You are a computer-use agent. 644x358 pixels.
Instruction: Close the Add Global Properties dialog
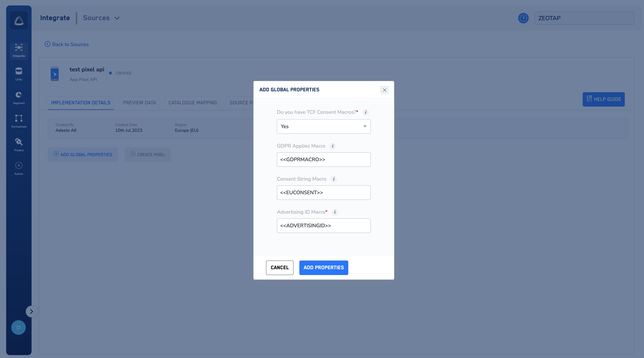pos(385,90)
